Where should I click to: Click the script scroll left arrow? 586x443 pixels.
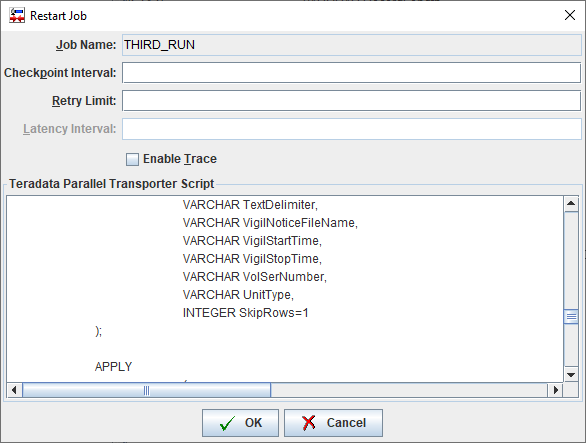[15, 390]
